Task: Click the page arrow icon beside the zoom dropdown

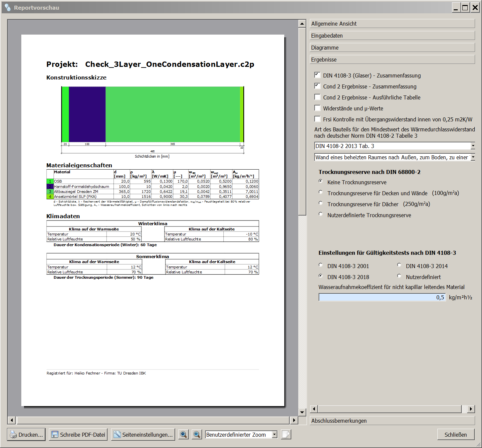Action: pos(286,434)
